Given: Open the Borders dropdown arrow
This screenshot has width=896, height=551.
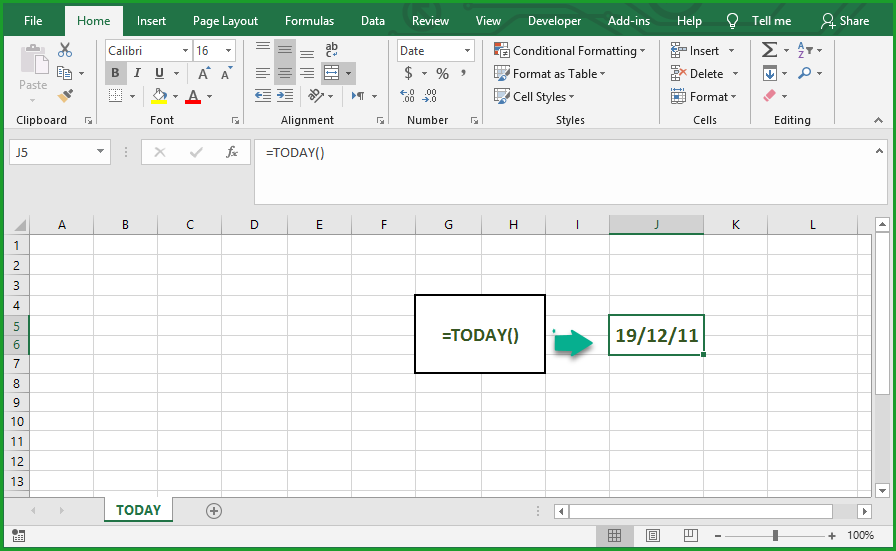Looking at the screenshot, I should pos(133,97).
